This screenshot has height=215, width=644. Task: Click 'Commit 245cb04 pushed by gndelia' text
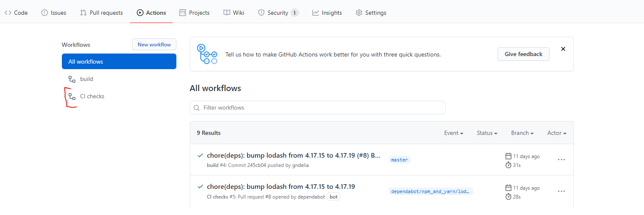pos(269,165)
